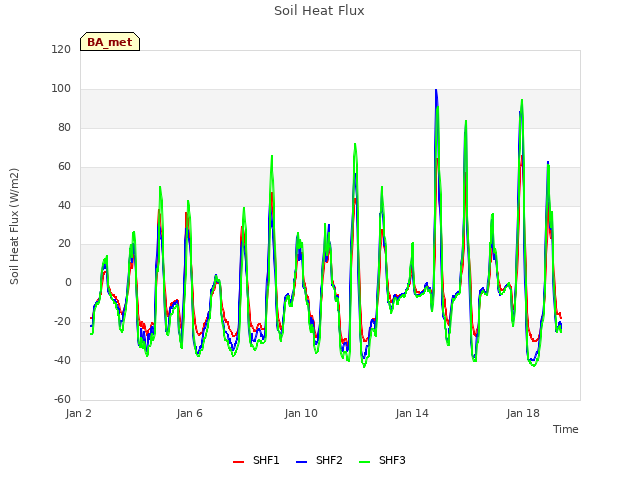This screenshot has width=640, height=480.
Task: Toggle SHF3 series via legend label
Action: point(392,460)
